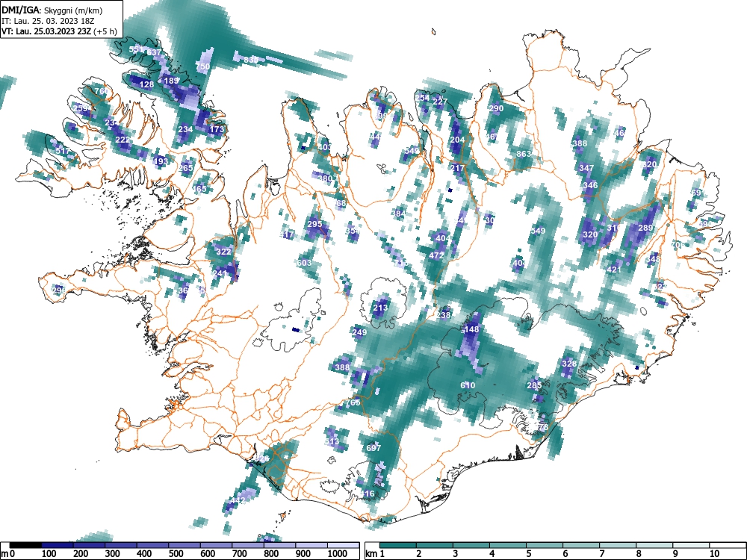
Task: Click the km legend label 10
Action: point(714,554)
